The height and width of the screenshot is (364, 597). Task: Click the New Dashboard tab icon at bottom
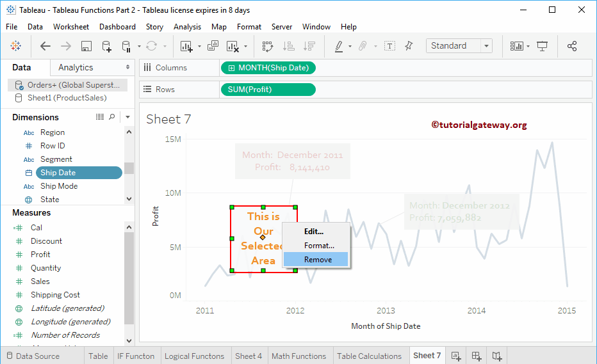(477, 356)
